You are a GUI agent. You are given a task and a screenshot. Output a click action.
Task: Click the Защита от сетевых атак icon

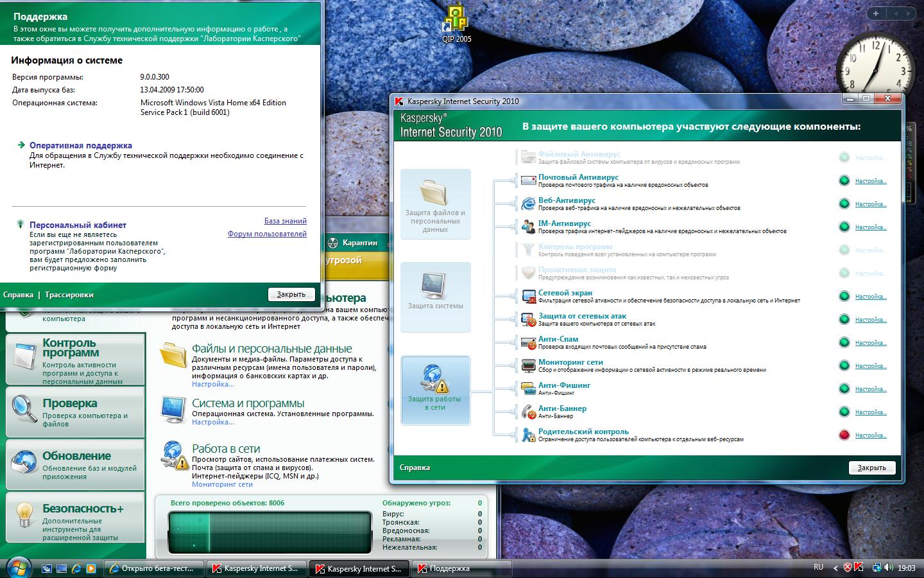coord(528,319)
